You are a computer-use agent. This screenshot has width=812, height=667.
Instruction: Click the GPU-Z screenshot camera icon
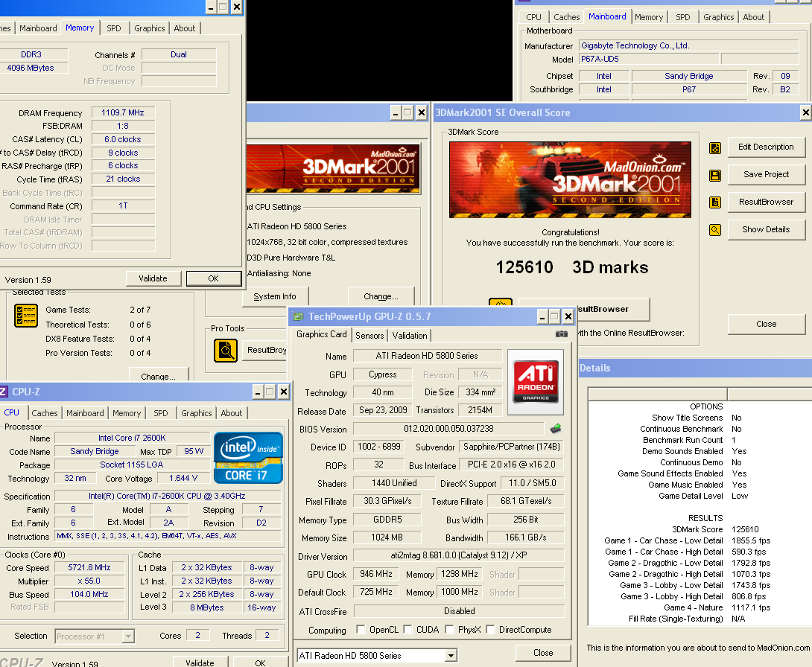(562, 334)
